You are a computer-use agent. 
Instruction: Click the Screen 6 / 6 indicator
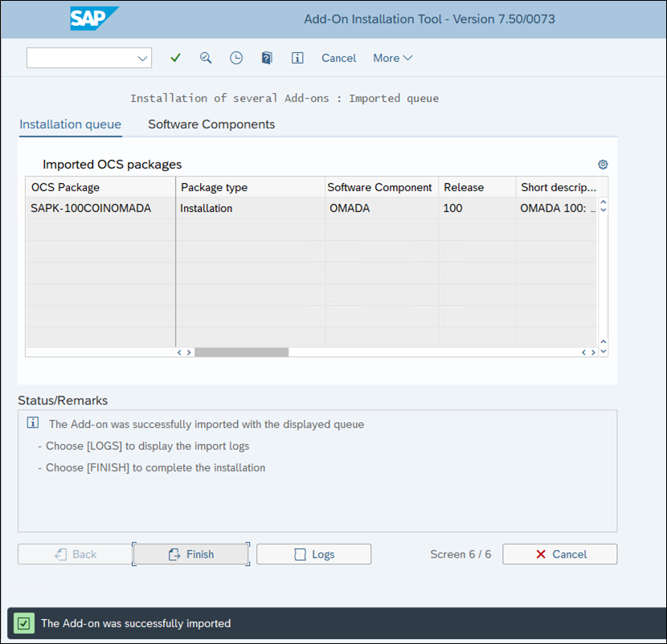[460, 554]
